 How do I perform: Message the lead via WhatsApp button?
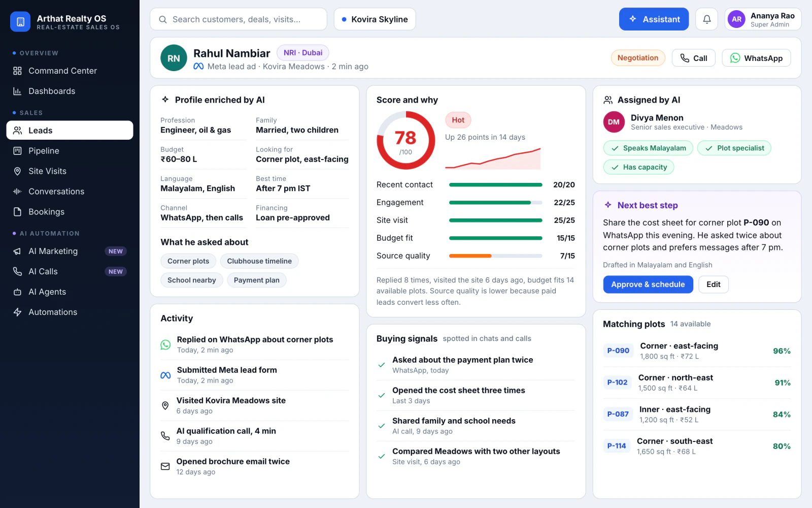point(756,58)
